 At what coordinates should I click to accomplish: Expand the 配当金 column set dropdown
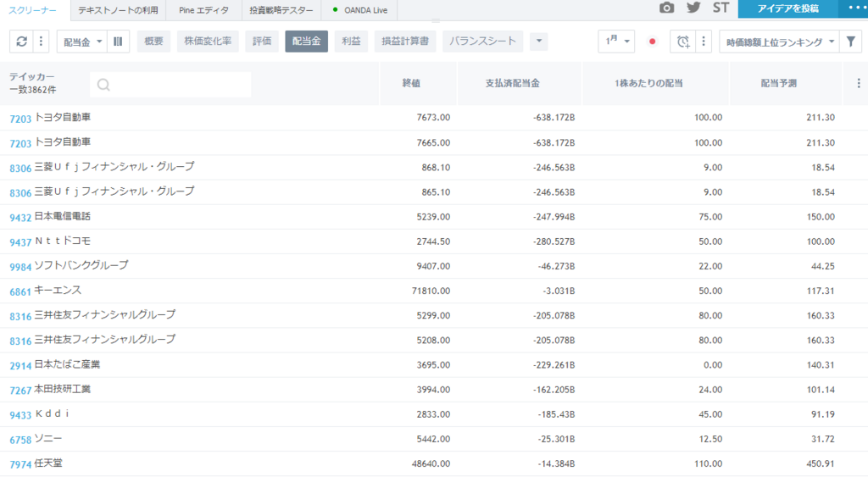pyautogui.click(x=82, y=42)
